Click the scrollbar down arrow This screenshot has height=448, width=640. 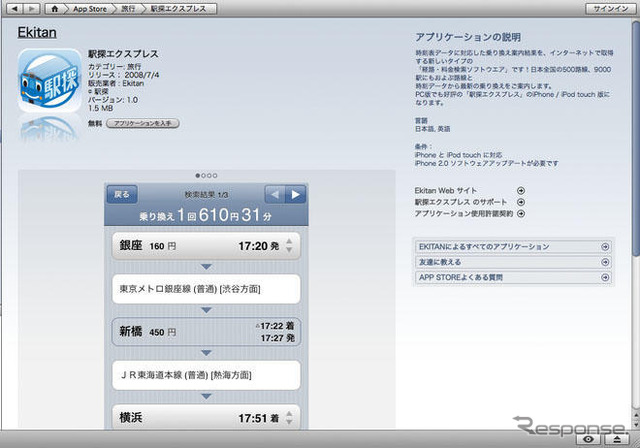tap(636, 424)
